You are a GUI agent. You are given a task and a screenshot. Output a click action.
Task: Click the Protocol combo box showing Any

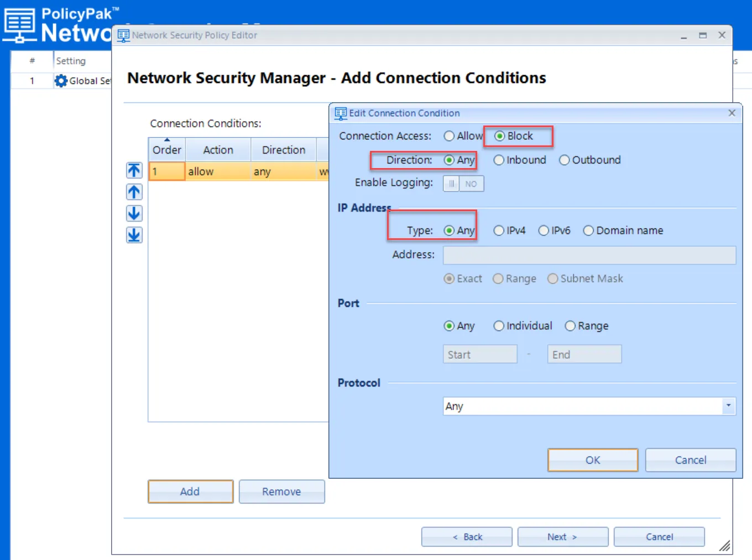pos(589,406)
